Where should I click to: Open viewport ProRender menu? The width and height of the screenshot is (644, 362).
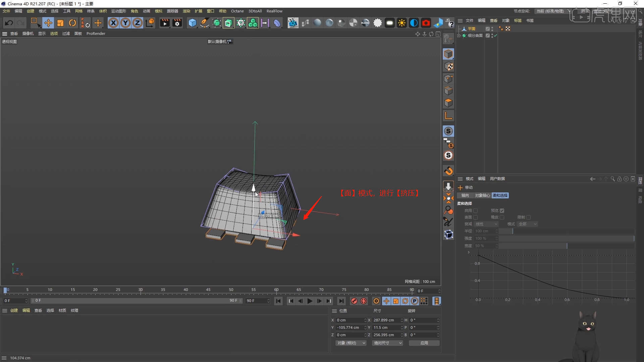pos(96,34)
